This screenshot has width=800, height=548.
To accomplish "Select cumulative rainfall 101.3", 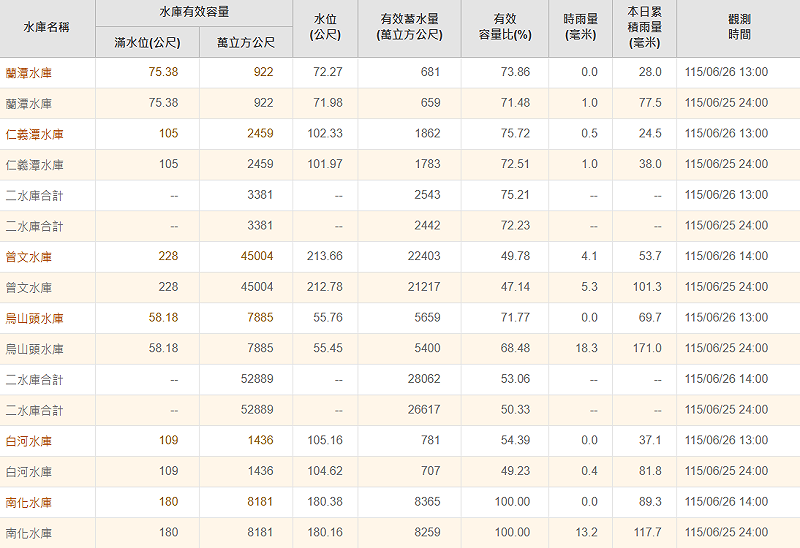I will (x=647, y=287).
